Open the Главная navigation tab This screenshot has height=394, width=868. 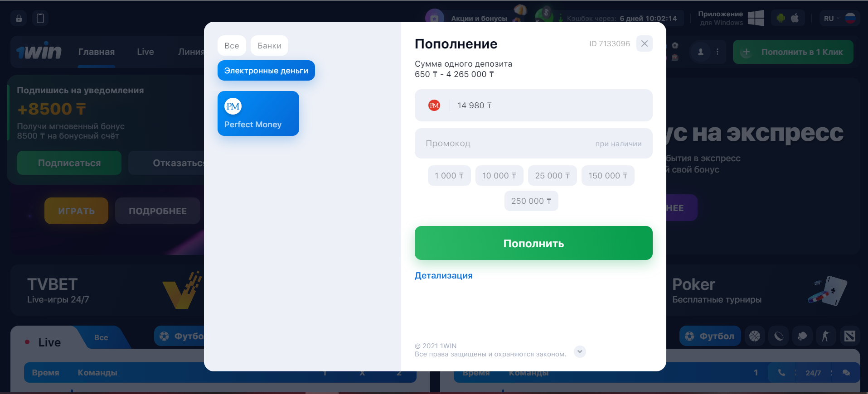click(x=97, y=52)
